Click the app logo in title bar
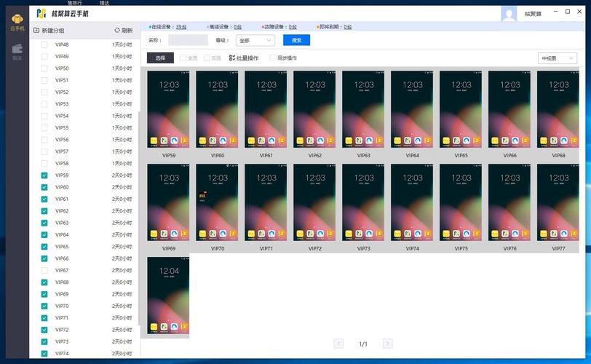The image size is (591, 364). click(x=41, y=14)
